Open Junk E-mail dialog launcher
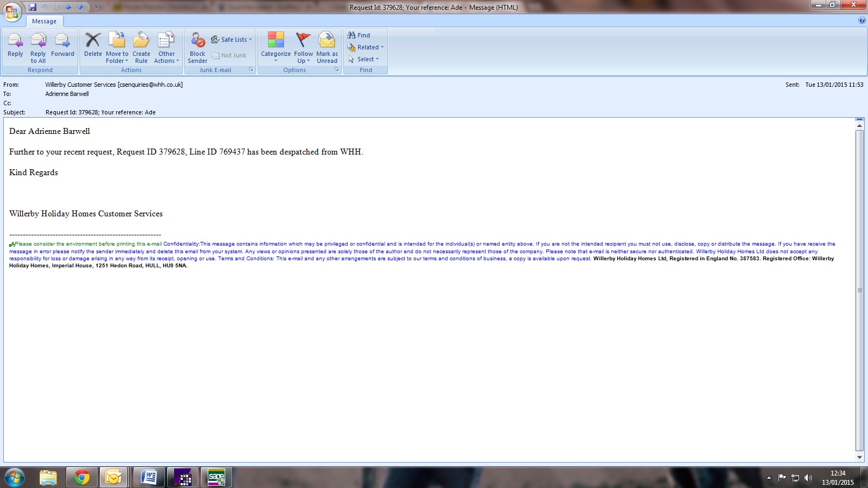 [x=251, y=70]
